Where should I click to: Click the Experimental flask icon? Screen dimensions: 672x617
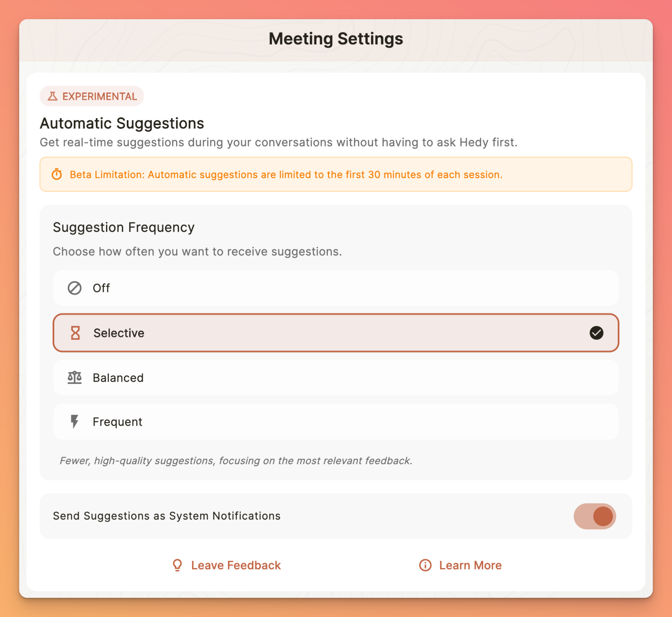(52, 97)
